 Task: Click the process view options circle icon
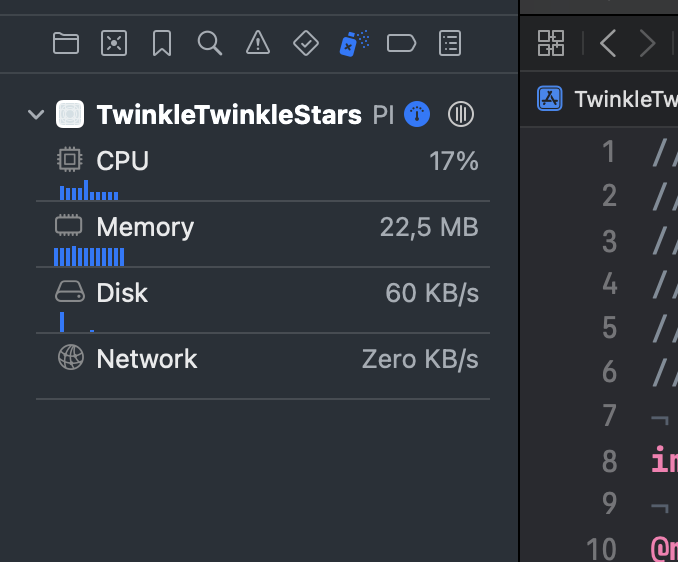(460, 115)
